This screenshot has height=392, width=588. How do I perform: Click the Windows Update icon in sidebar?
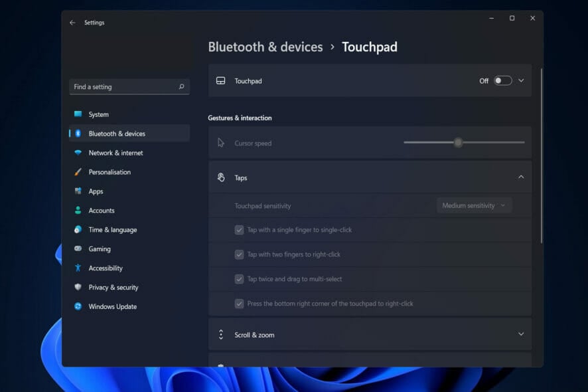(78, 307)
